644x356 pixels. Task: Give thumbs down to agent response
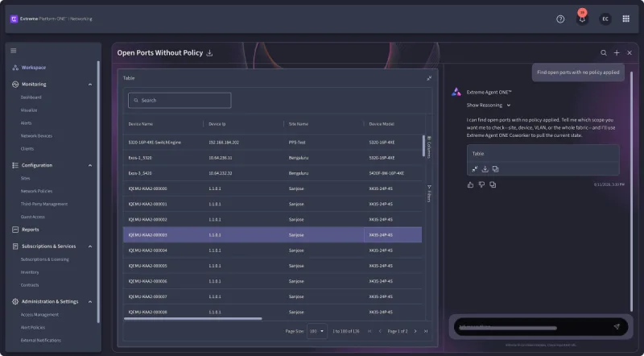481,185
